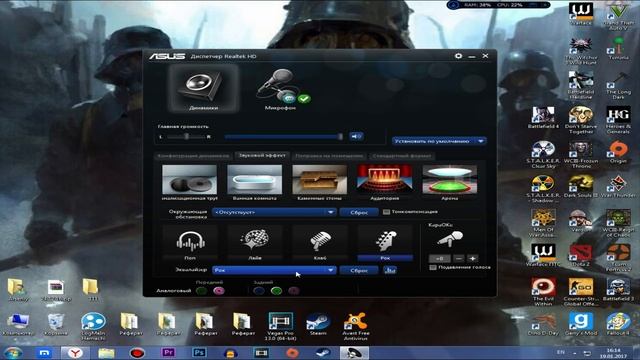
Task: Select the Vegas Pro 13.0 desktop shortcut
Action: (x=281, y=326)
